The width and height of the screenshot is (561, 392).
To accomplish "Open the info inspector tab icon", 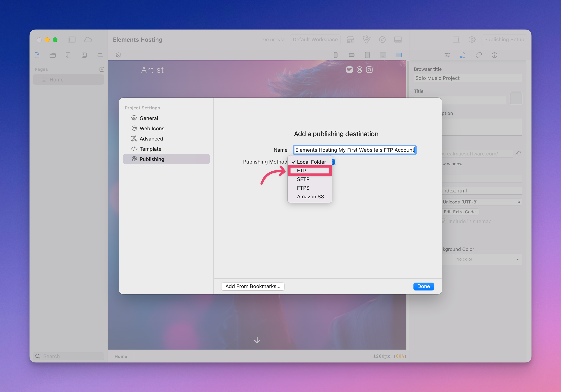I will point(494,55).
